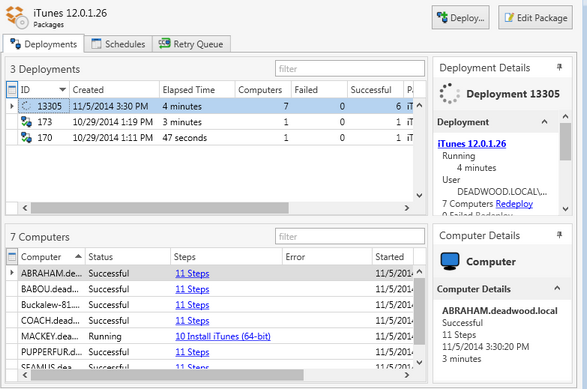Click the iTunes package icon
This screenshot has width=587, height=389.
17,17
